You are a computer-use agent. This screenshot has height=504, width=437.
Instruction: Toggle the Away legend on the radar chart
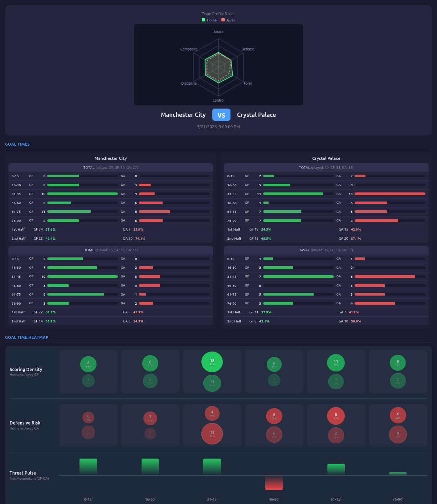(228, 20)
